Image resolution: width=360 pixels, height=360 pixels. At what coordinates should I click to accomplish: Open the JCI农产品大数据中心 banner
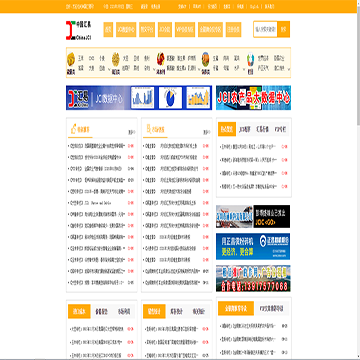[x=253, y=98]
